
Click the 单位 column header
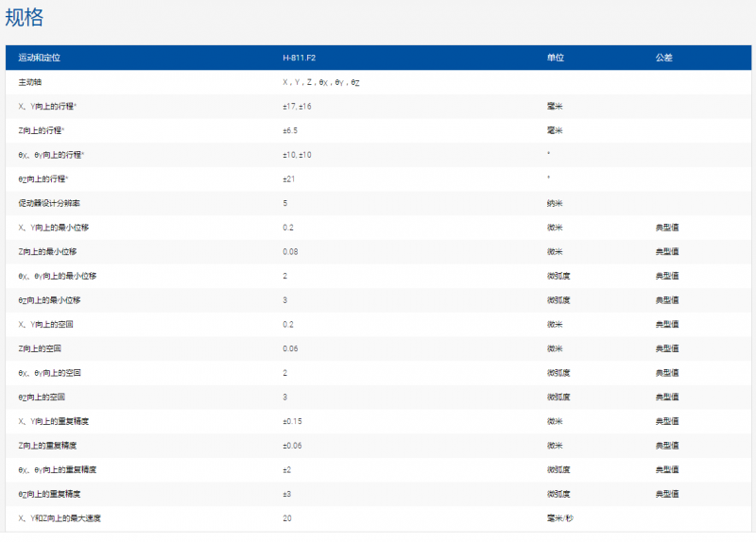(555, 59)
